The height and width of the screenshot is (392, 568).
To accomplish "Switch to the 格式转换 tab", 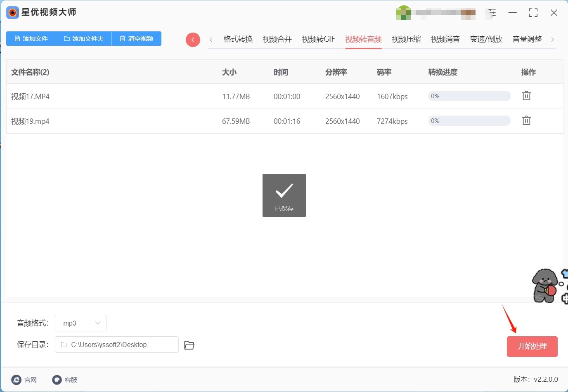I will tap(238, 39).
